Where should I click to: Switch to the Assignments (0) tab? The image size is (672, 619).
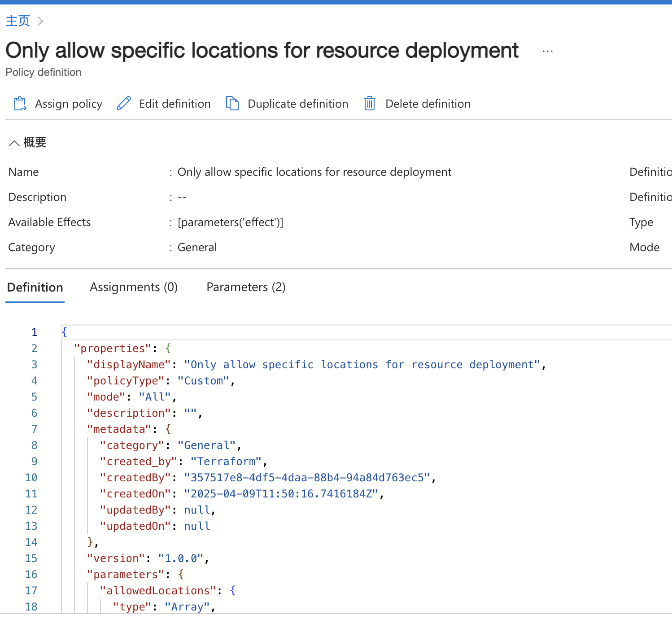[134, 287]
